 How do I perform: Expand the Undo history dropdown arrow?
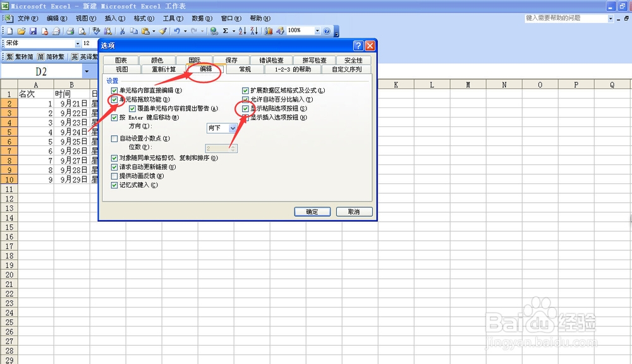[185, 31]
